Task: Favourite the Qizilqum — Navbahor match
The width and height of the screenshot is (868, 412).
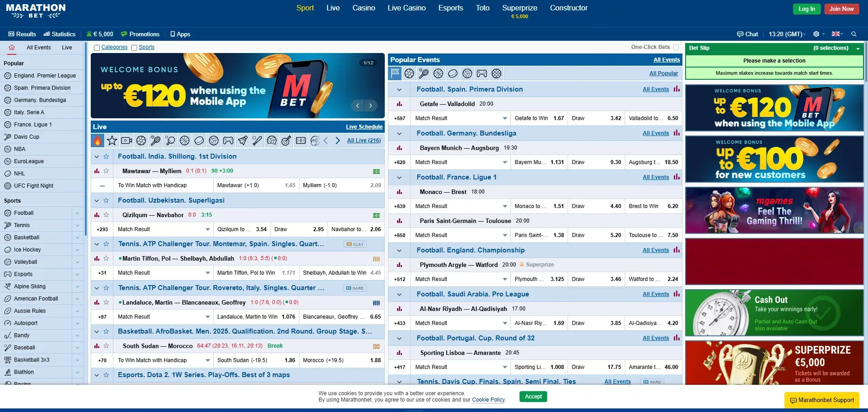Action: [x=106, y=215]
